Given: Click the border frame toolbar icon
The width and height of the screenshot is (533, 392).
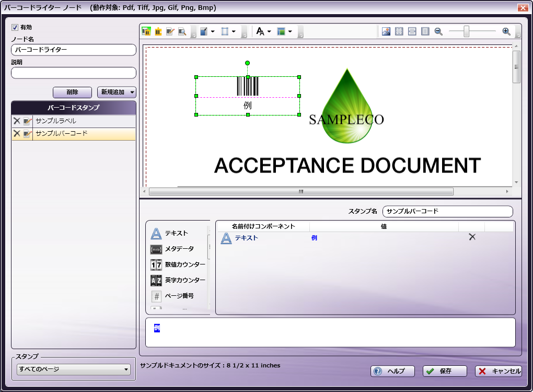Looking at the screenshot, I should click(x=225, y=31).
